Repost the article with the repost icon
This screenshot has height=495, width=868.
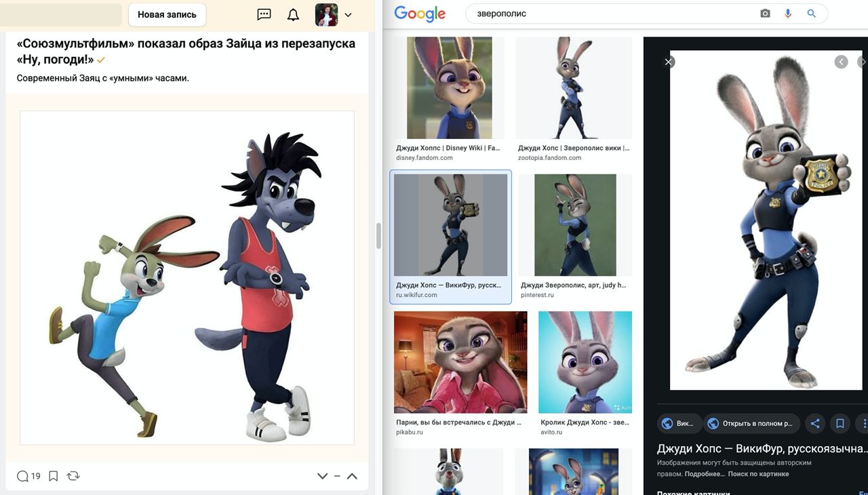click(x=73, y=476)
